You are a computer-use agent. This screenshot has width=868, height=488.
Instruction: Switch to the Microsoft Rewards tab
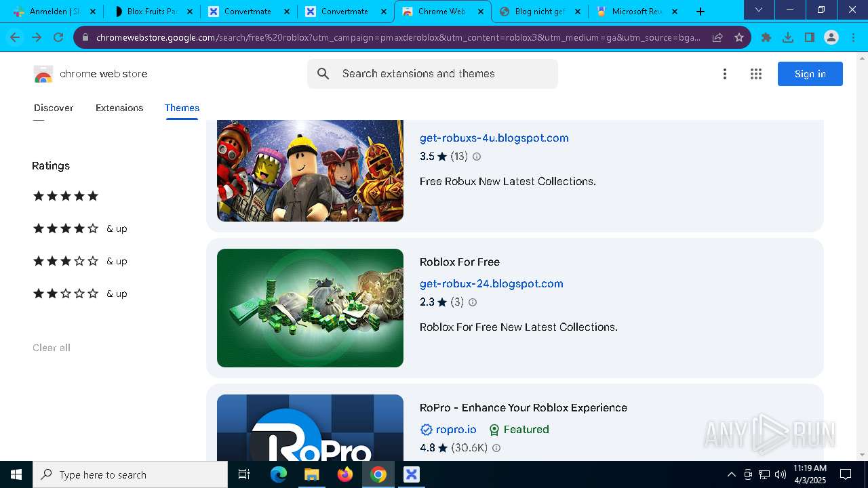point(637,12)
